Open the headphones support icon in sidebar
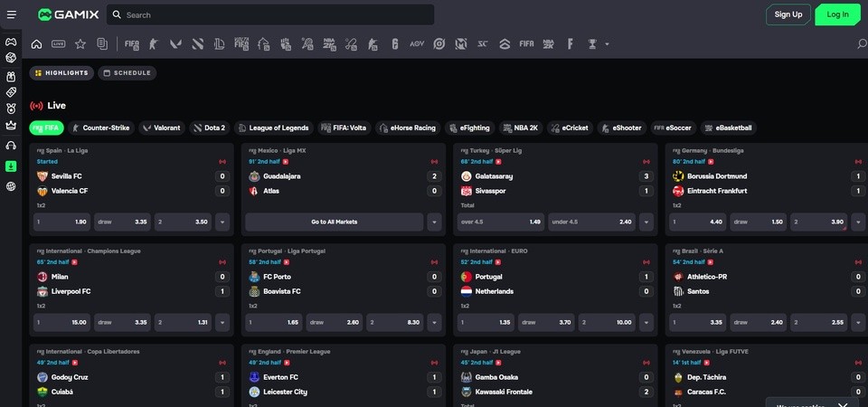Image resolution: width=868 pixels, height=407 pixels. (11, 145)
